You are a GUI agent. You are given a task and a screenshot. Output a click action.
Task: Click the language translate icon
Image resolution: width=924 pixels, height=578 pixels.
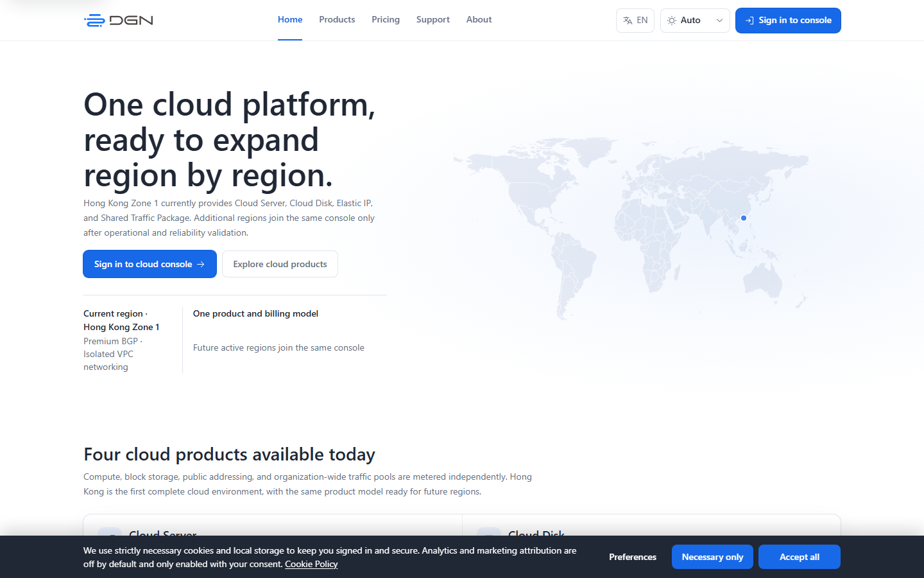coord(628,21)
